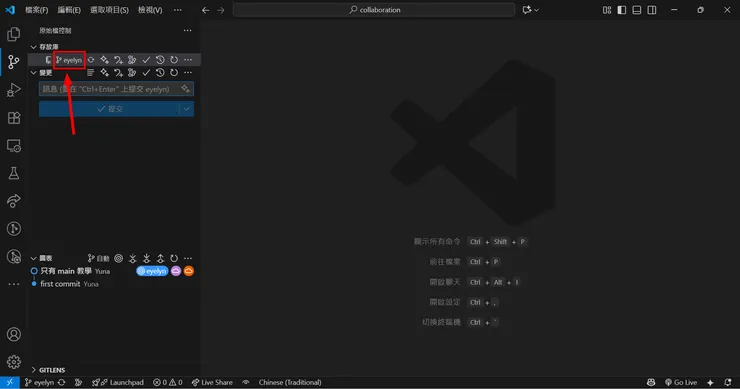Screen dimensions: 740x389
Task: Open the Testing flask view
Action: [14, 173]
